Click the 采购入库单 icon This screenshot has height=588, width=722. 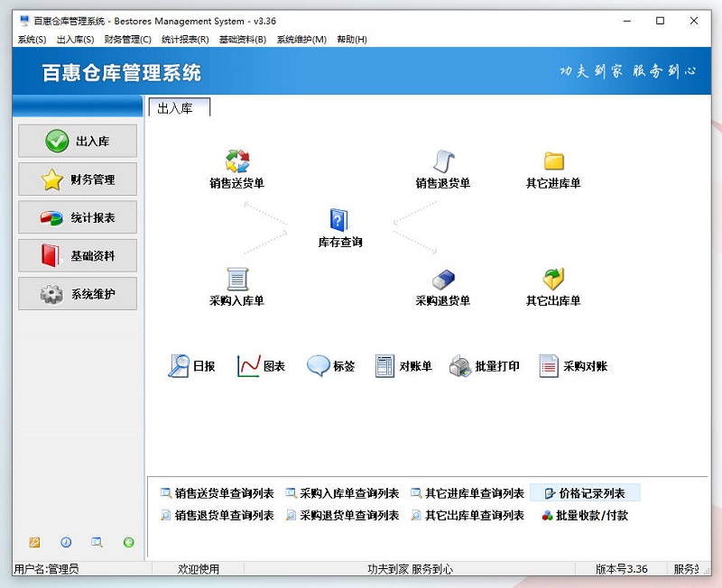pos(236,280)
